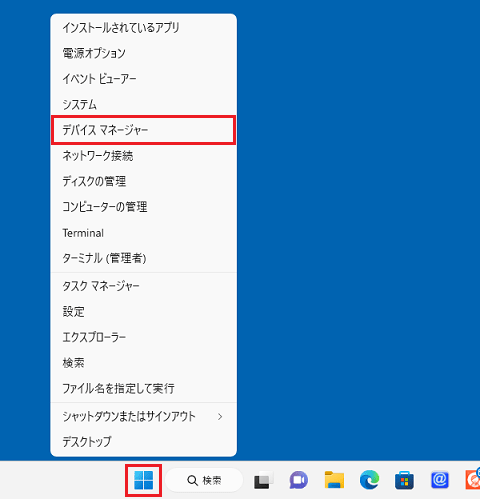Select デスクトップ menu entry
This screenshot has height=499, width=480.
coord(144,442)
